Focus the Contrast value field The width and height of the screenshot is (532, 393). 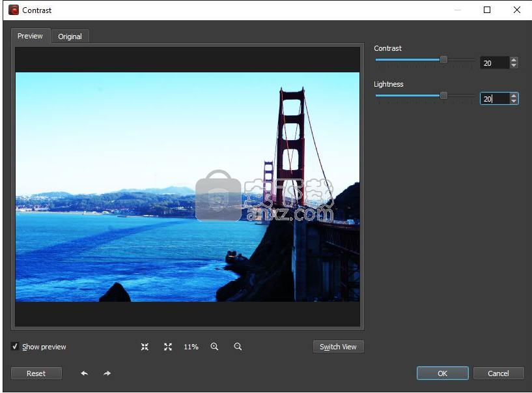(x=495, y=63)
